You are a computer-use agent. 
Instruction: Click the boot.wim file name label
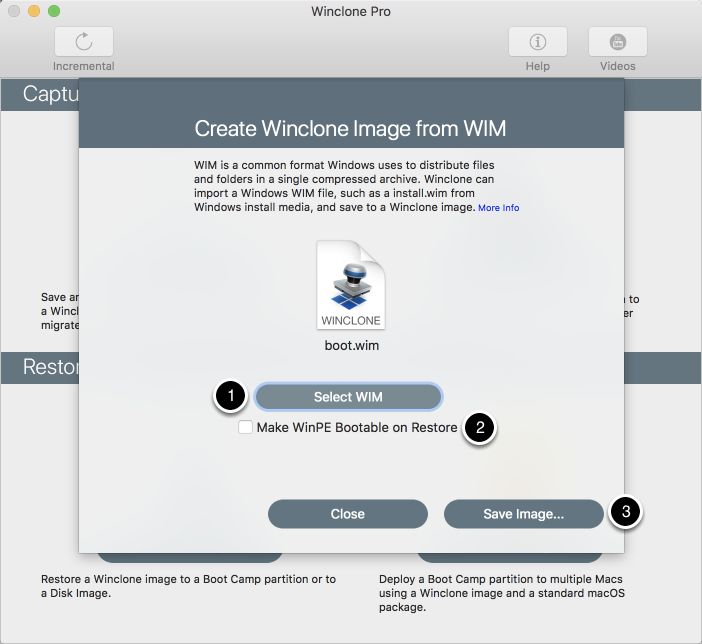351,346
